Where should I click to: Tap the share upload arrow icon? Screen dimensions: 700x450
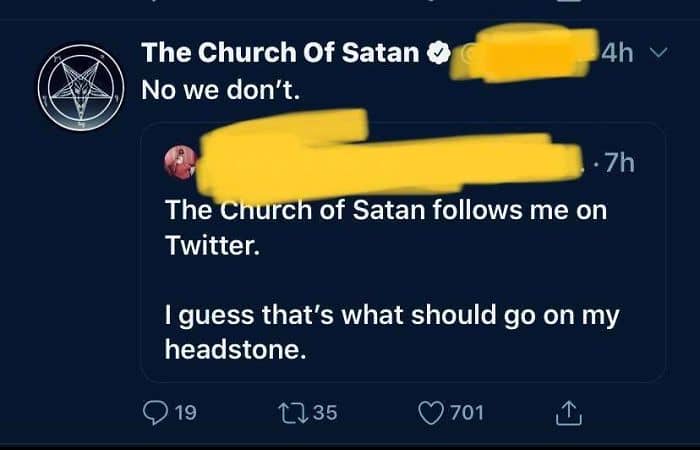pyautogui.click(x=568, y=410)
